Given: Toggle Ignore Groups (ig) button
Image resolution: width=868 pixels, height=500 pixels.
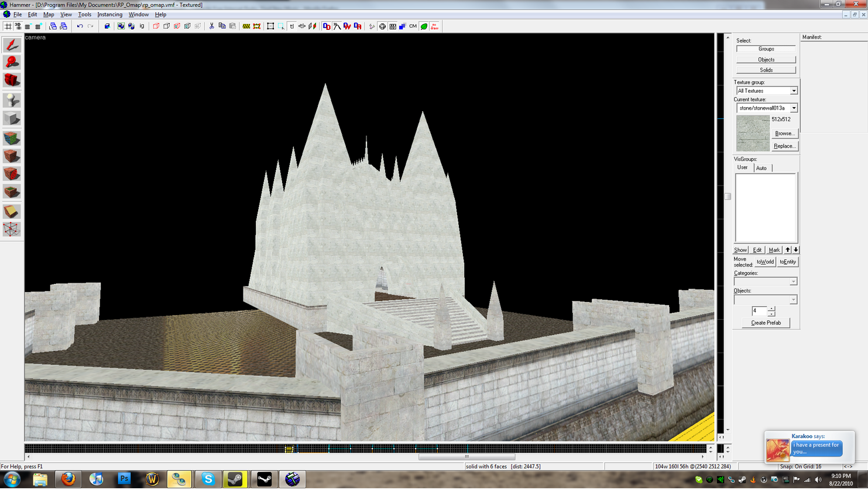Looking at the screenshot, I should click(x=142, y=26).
